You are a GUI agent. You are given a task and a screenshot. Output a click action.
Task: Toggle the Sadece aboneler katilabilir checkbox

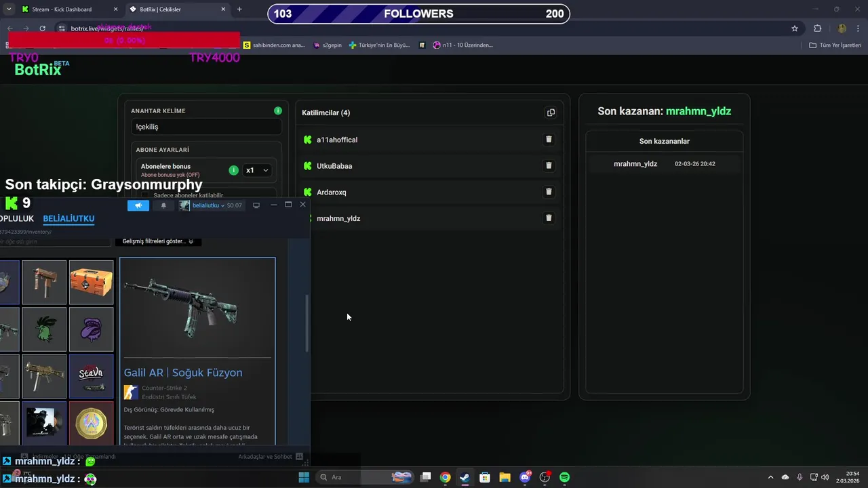(145, 195)
